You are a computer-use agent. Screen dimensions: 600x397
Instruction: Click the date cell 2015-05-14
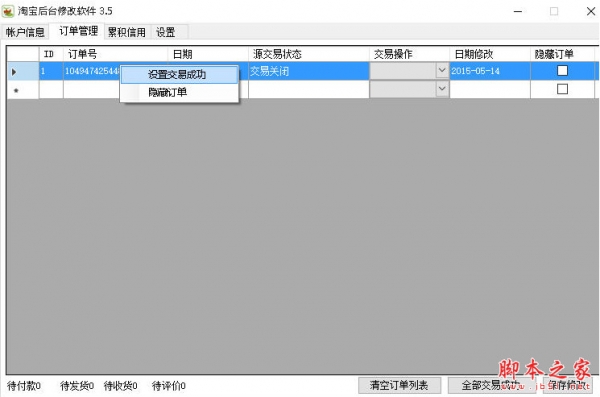490,71
